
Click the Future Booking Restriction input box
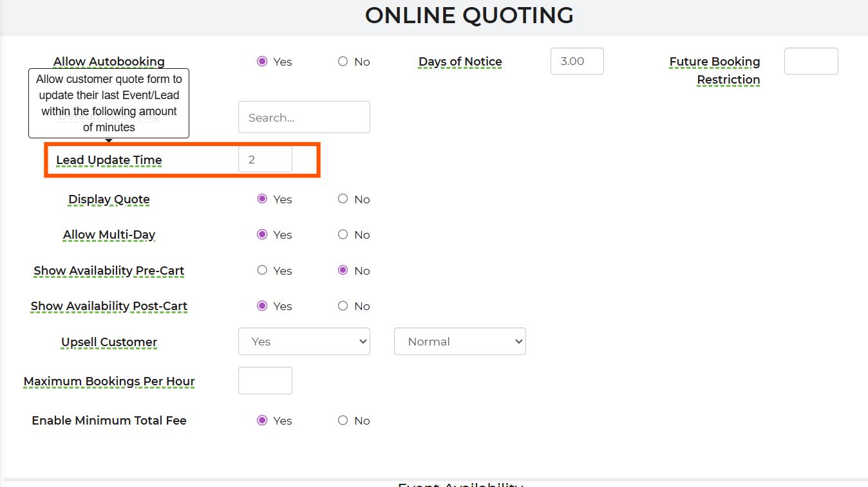point(811,61)
